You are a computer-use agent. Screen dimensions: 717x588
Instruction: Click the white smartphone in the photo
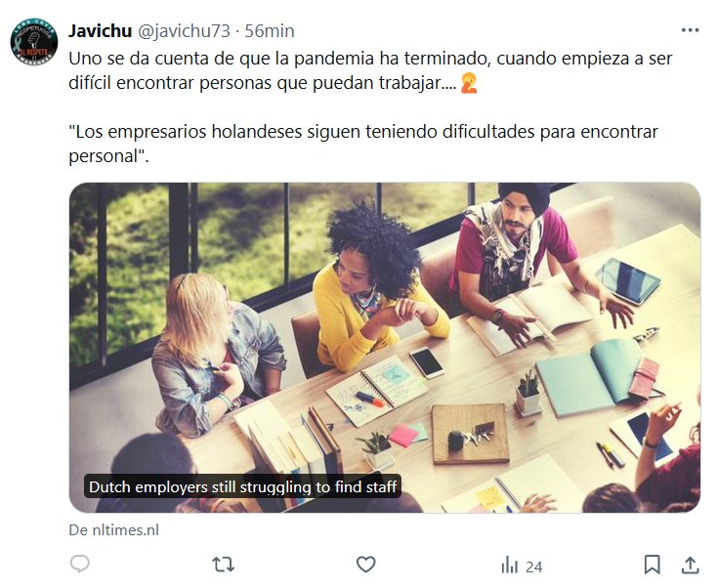point(426,362)
